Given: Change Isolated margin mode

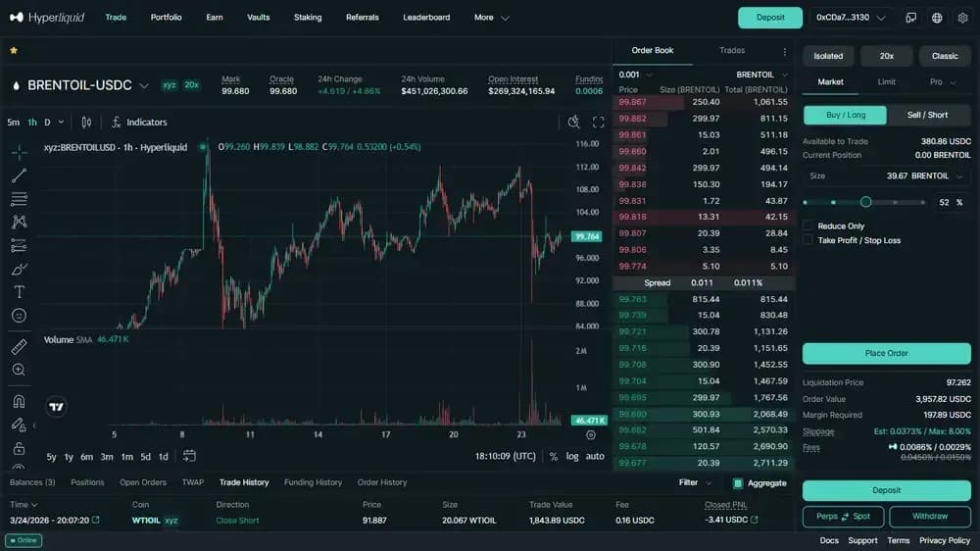Looking at the screenshot, I should [x=828, y=56].
